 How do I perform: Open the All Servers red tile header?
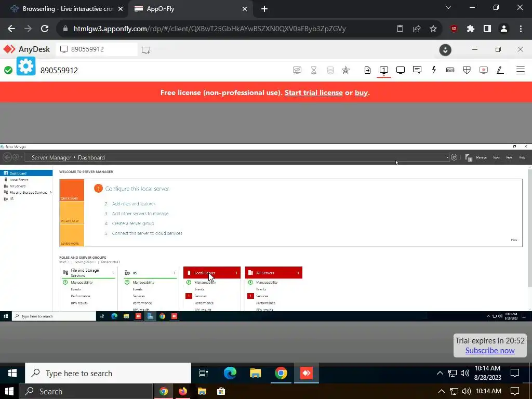coord(273,273)
